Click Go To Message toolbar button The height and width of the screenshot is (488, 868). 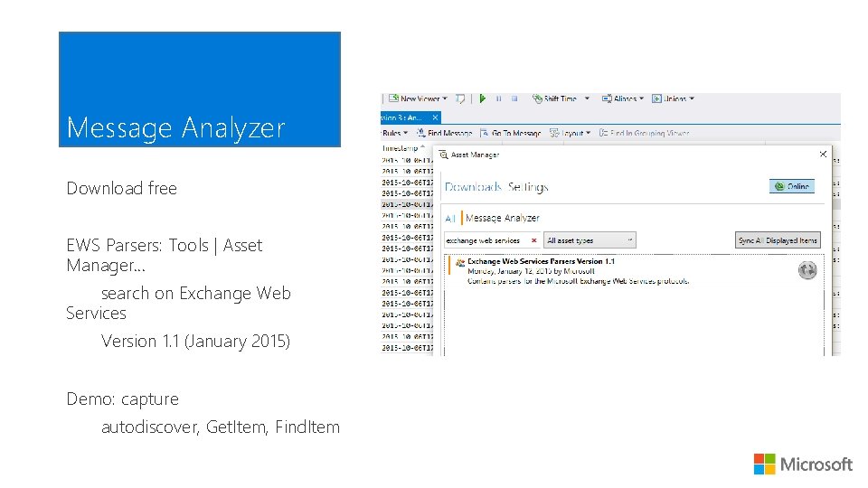[510, 133]
